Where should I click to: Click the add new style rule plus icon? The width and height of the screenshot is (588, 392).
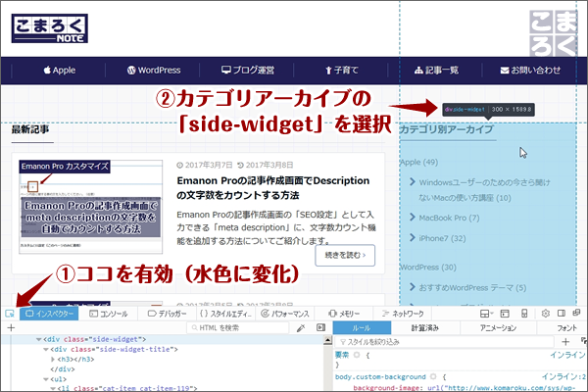pyautogui.click(x=565, y=342)
